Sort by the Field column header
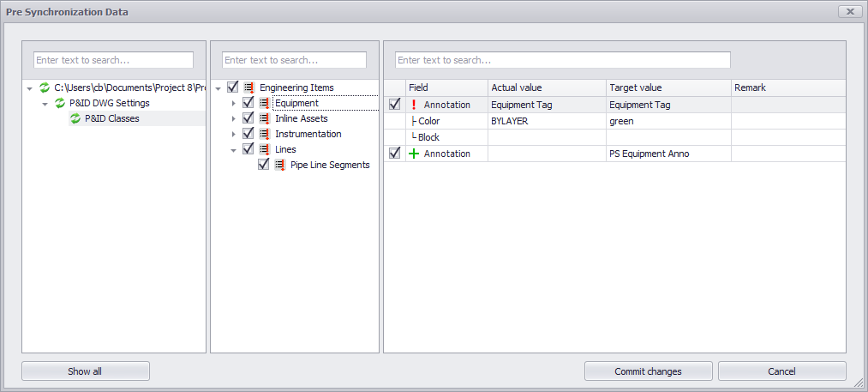 click(x=446, y=88)
